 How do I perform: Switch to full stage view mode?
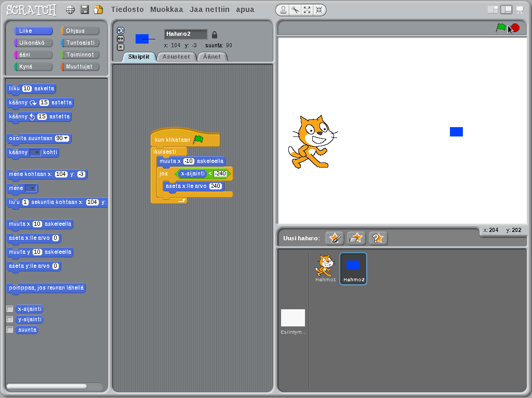pos(506,10)
